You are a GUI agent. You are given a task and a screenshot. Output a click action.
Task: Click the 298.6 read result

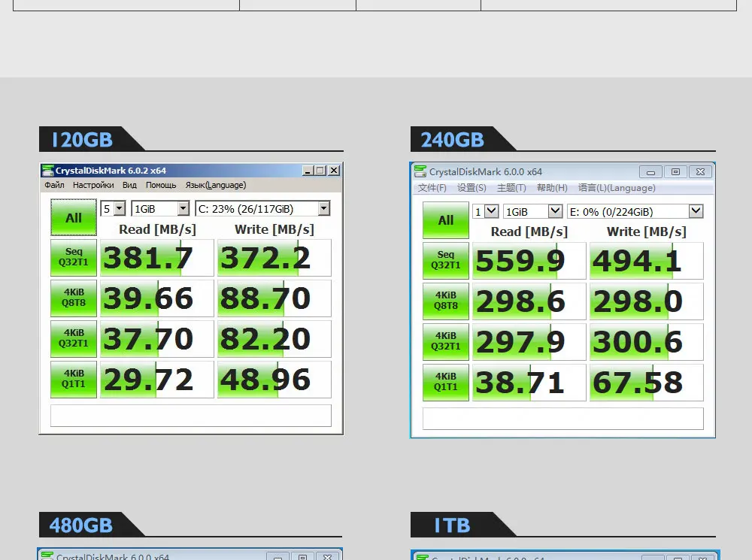click(529, 301)
